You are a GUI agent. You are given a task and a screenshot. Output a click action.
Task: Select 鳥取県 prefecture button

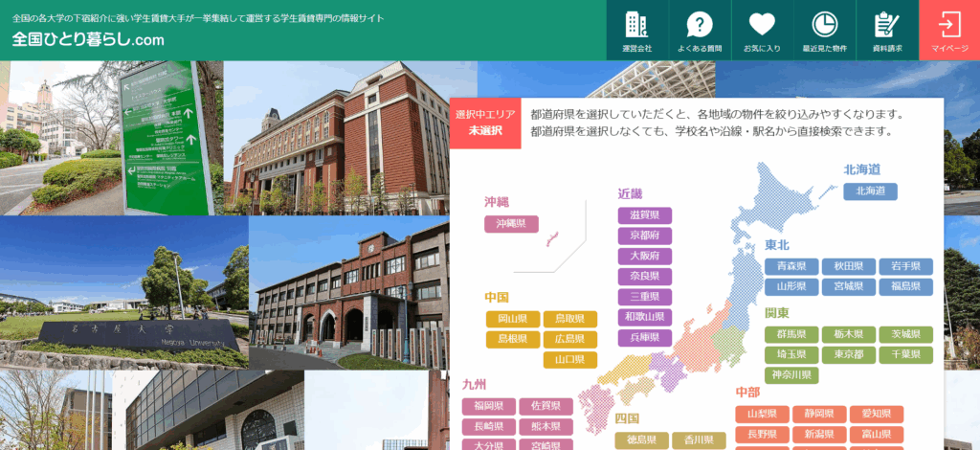click(570, 320)
